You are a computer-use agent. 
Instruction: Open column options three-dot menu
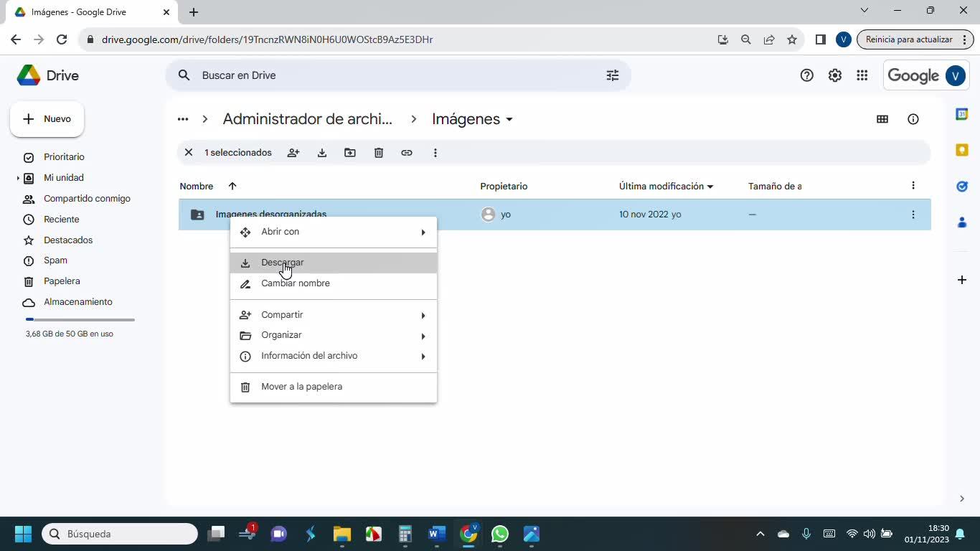pos(913,186)
